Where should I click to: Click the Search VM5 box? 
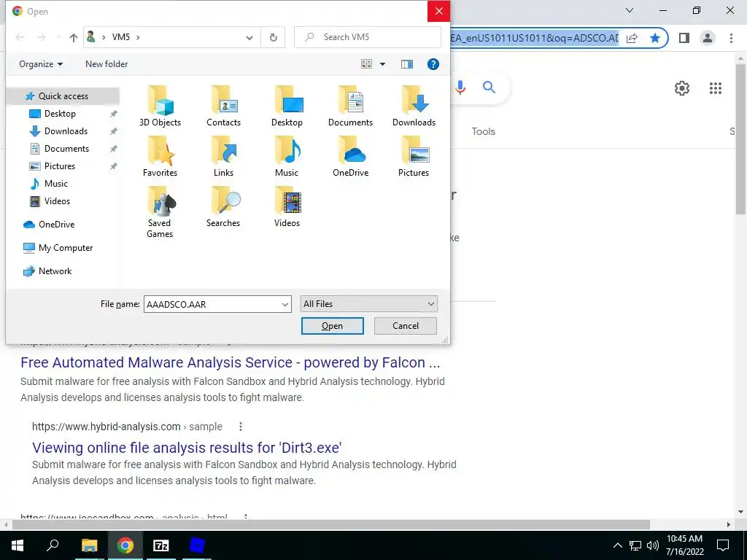[368, 37]
